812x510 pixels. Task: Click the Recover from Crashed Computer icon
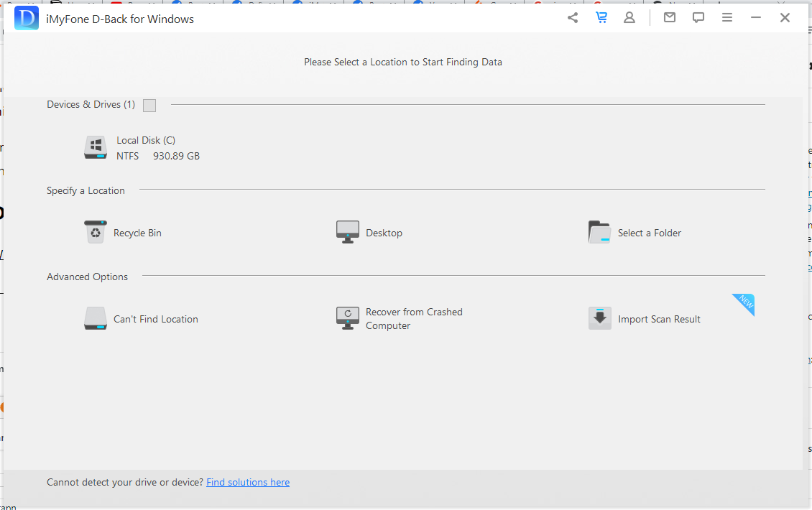[x=348, y=318]
